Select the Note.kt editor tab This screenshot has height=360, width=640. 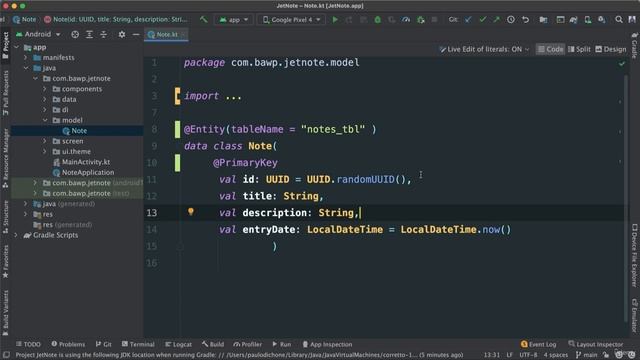click(x=167, y=35)
